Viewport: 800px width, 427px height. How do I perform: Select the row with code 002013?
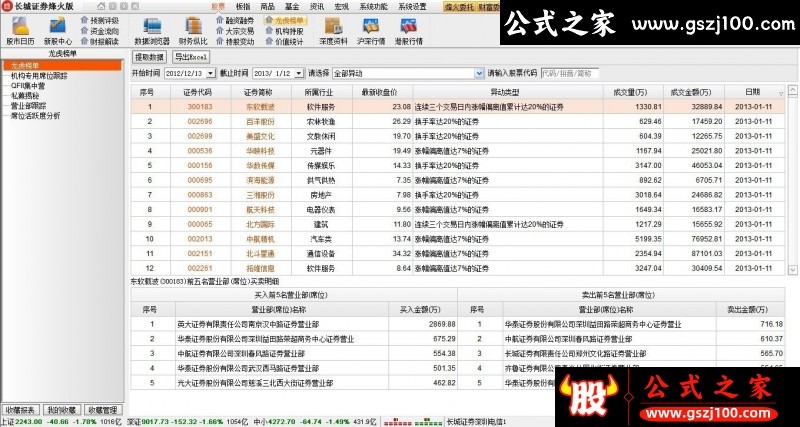click(458, 239)
